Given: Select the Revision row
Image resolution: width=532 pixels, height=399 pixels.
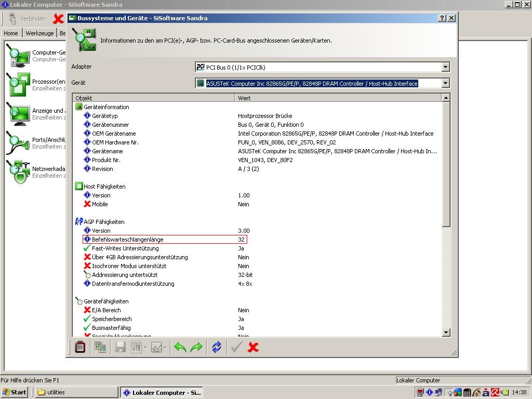Looking at the screenshot, I should [x=171, y=169].
